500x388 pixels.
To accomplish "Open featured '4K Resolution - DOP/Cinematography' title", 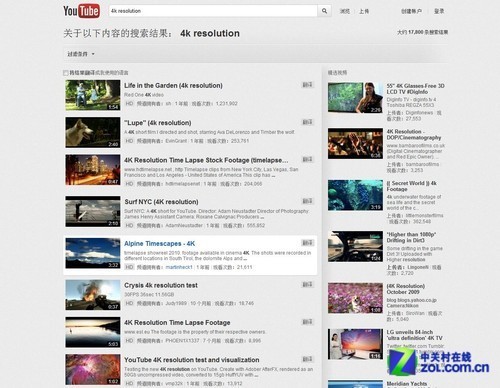I will 414,135.
